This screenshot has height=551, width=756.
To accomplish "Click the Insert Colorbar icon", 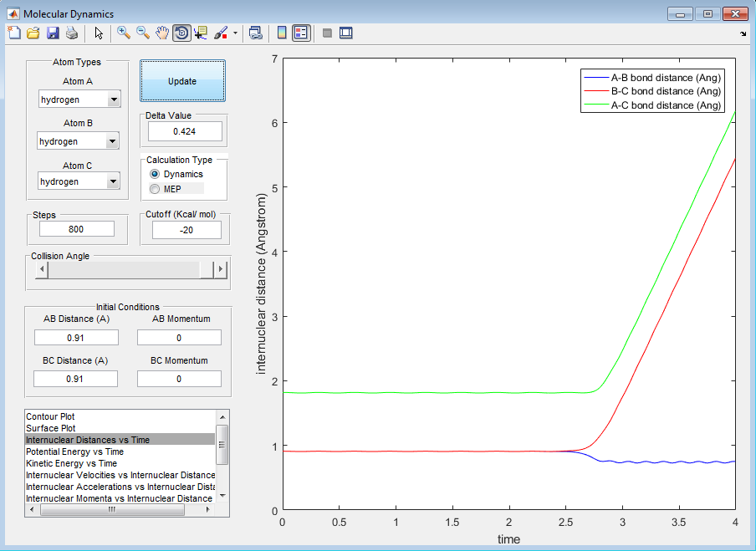I will point(282,33).
